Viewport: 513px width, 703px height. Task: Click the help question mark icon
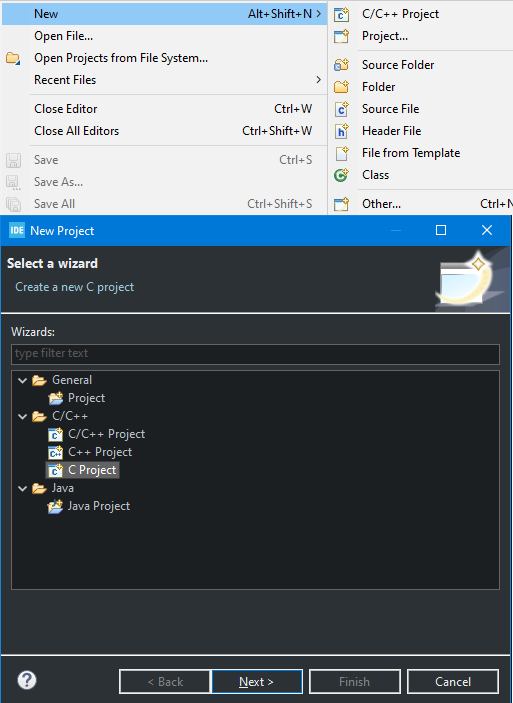27,680
